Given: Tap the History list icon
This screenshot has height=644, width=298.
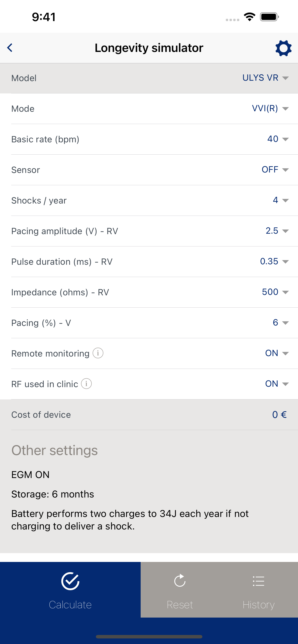Looking at the screenshot, I should point(259,581).
